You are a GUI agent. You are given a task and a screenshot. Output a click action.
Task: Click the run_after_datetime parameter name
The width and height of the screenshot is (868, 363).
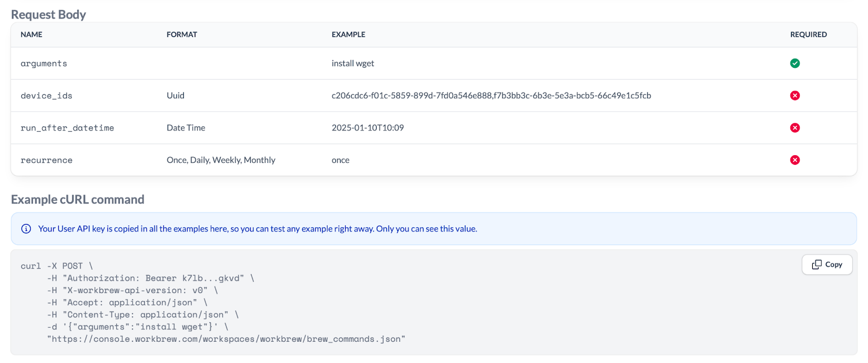tap(67, 128)
